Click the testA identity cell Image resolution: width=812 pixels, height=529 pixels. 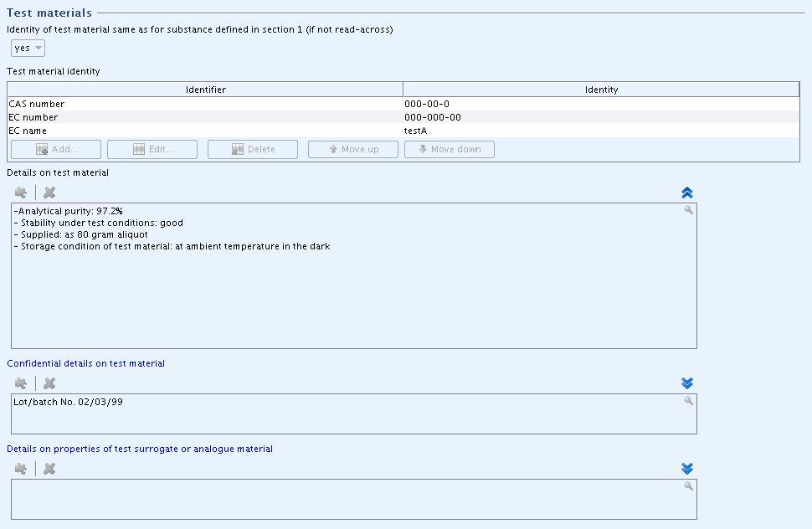click(x=601, y=131)
